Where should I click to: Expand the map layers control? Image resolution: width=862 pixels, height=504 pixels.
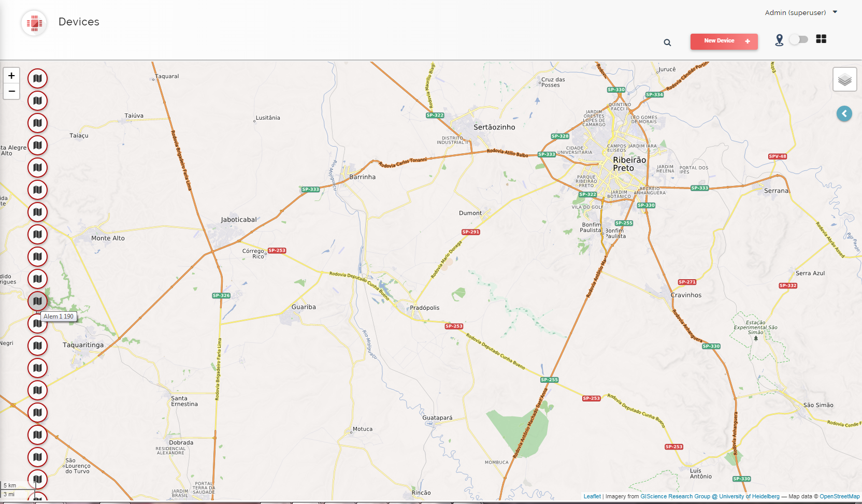844,79
